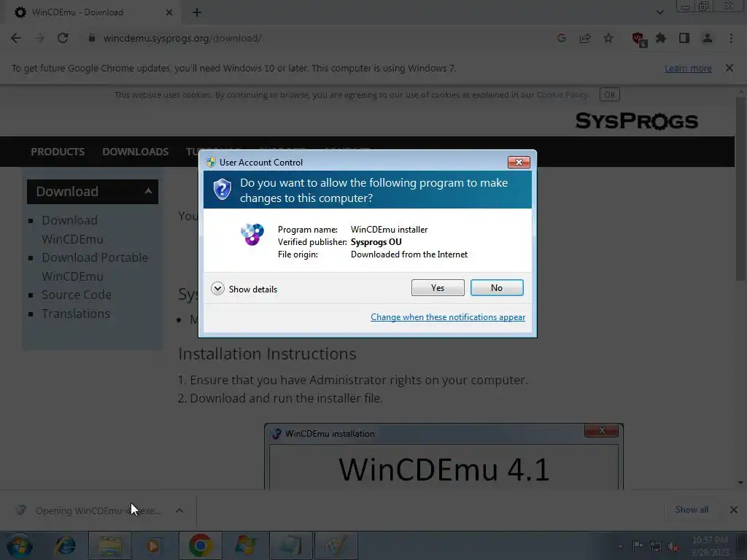Show hidden tray icons arrow
This screenshot has height=560, width=747.
[620, 546]
